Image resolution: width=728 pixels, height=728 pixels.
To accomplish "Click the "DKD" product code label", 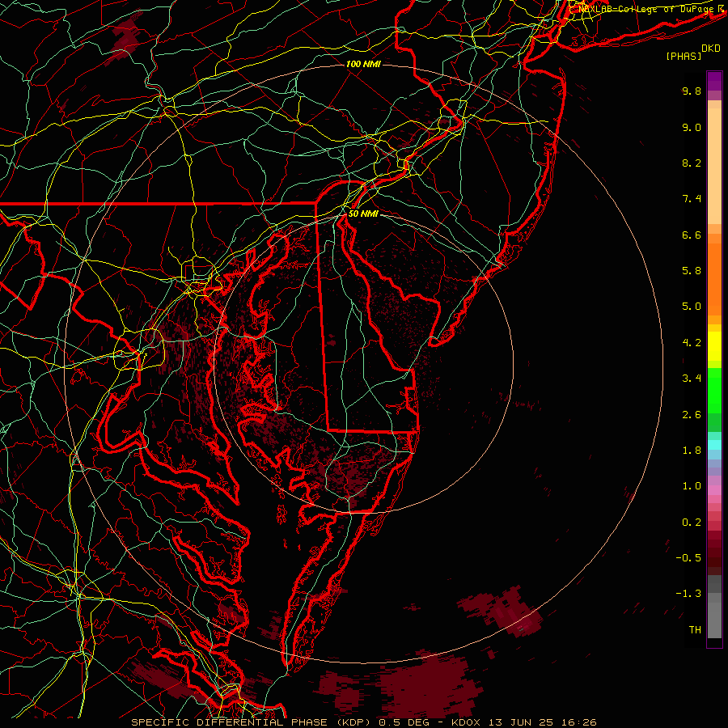I will click(x=711, y=49).
